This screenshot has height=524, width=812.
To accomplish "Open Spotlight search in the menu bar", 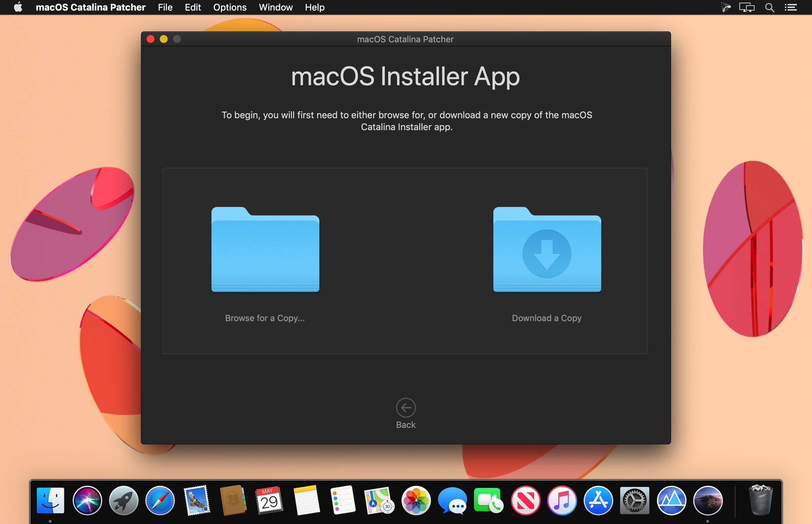I will click(770, 7).
